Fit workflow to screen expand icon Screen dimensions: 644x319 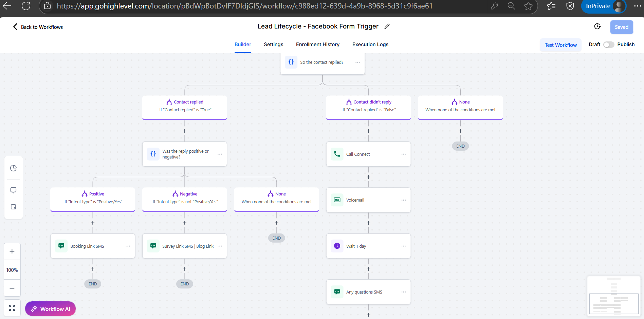(12, 308)
